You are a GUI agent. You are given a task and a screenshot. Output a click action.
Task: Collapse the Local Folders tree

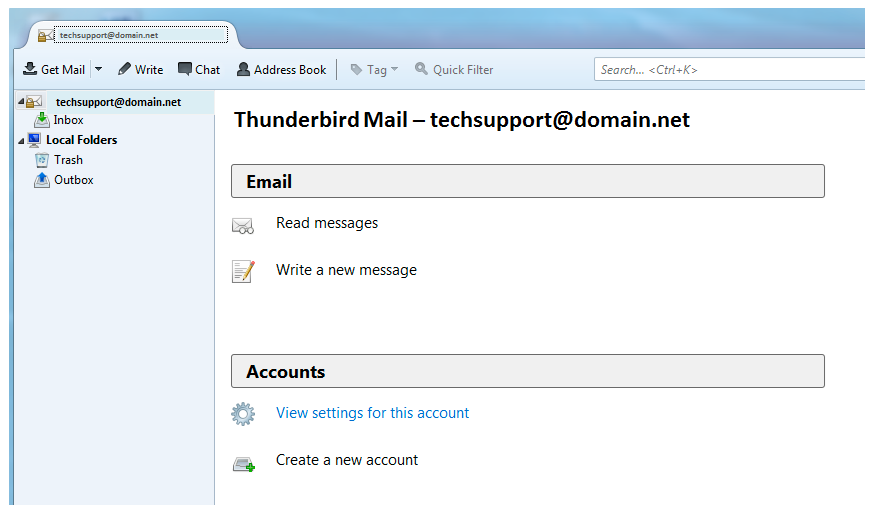pos(21,140)
